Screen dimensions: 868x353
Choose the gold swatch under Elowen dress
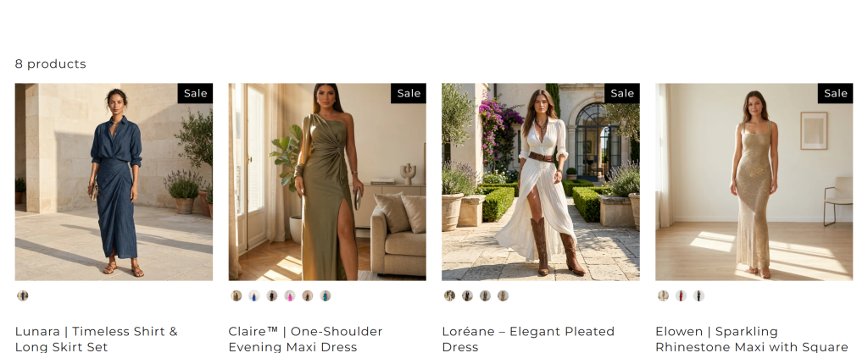tap(663, 296)
